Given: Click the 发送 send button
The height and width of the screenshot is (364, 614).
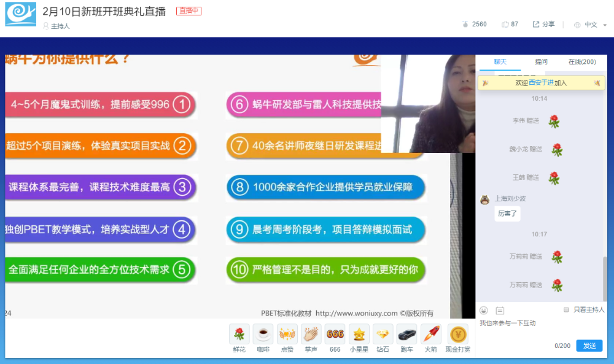Looking at the screenshot, I should (589, 346).
